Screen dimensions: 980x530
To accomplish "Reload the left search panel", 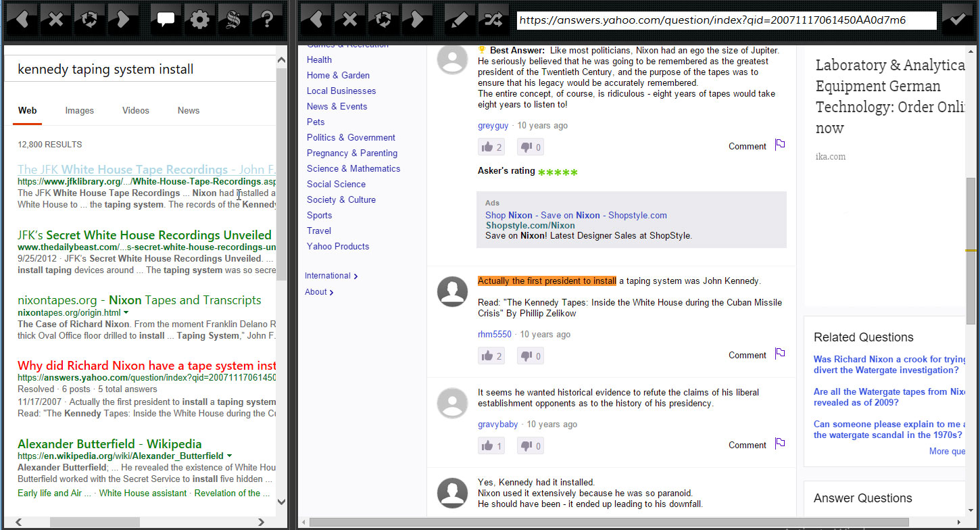I will 89,20.
